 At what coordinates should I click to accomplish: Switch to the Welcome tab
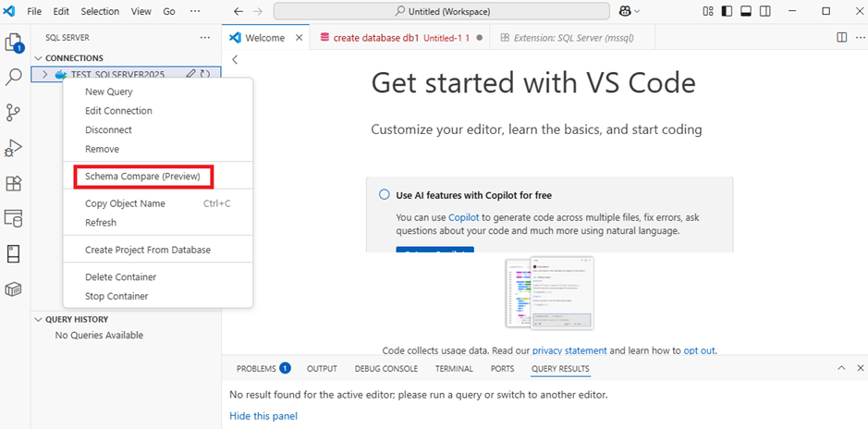click(x=265, y=38)
